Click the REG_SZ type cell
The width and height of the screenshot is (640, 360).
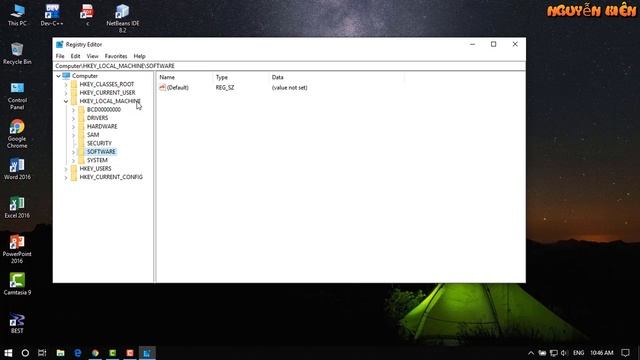pos(225,87)
